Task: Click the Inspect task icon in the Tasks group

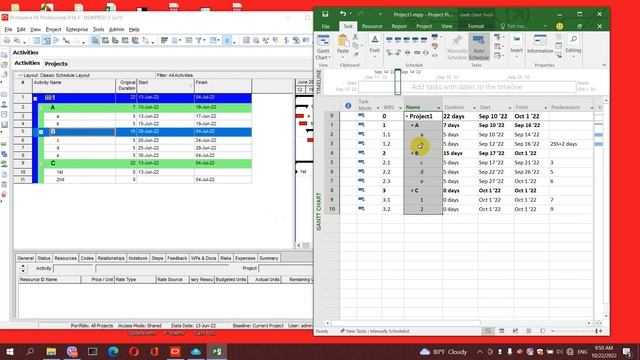Action: pyautogui.click(x=497, y=37)
